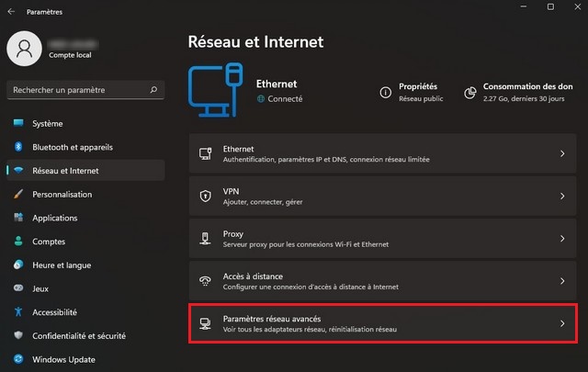Screen dimensions: 588x372
Task: Click the Bluetooth et appareils sidebar icon
Action: tap(18, 147)
